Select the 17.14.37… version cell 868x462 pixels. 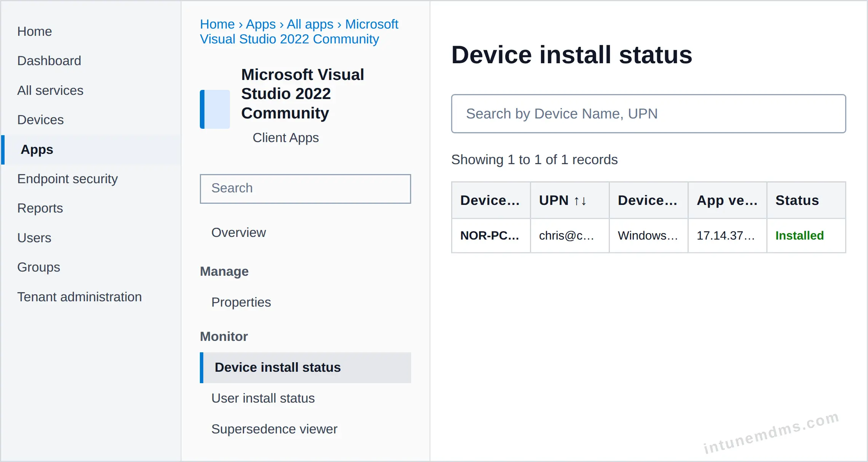click(727, 235)
